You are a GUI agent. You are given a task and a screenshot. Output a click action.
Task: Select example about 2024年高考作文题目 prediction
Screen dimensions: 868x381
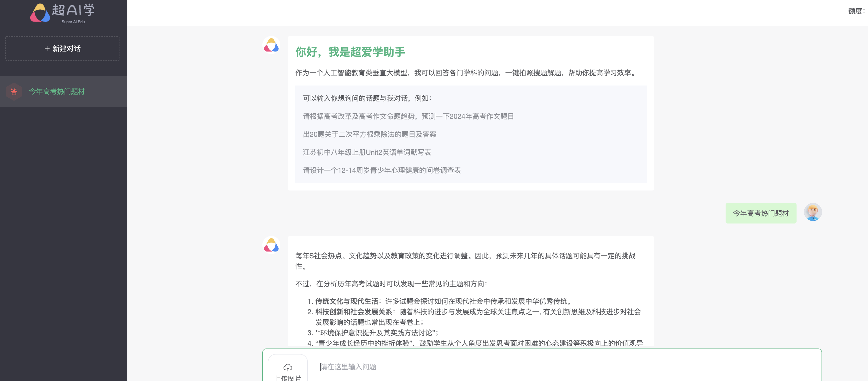(x=408, y=116)
